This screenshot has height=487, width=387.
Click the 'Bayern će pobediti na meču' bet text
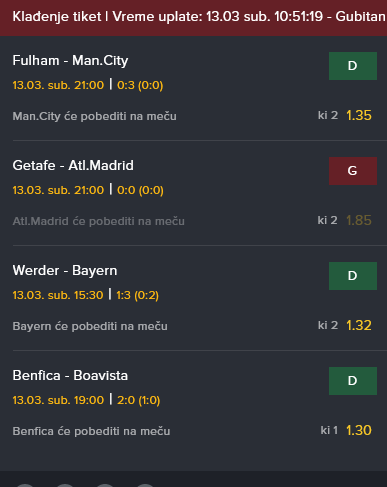pyautogui.click(x=90, y=326)
